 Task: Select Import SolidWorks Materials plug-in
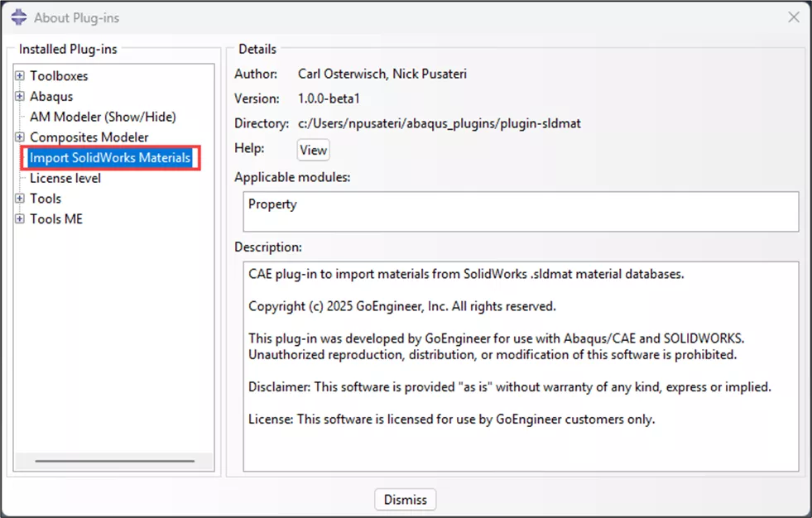tap(110, 157)
